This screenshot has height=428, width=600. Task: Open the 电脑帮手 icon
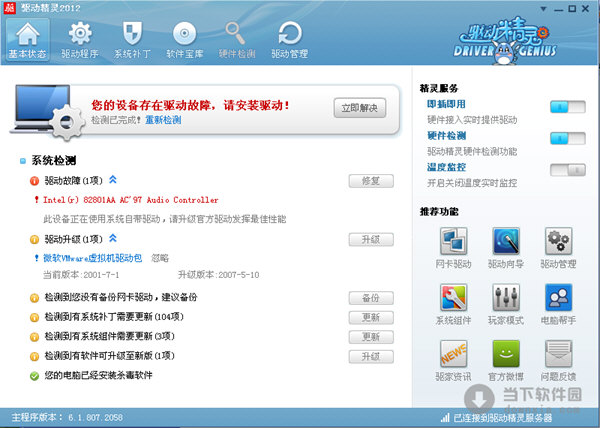(559, 297)
